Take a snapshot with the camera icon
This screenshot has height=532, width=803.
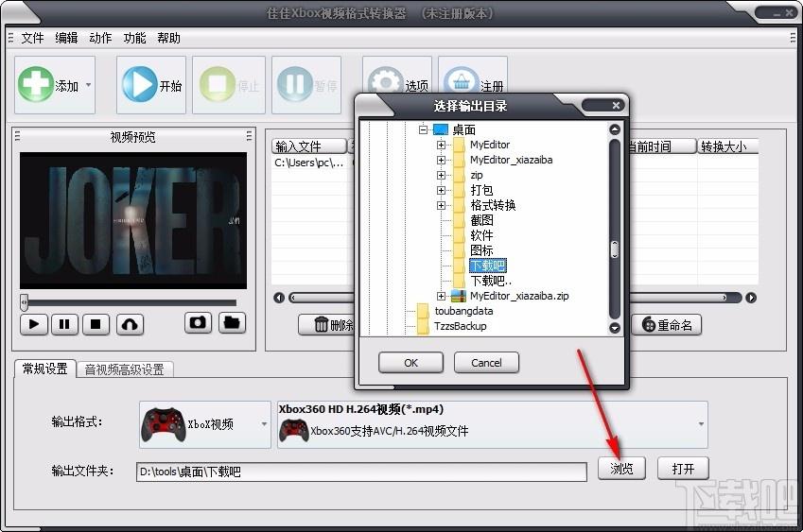(x=199, y=323)
